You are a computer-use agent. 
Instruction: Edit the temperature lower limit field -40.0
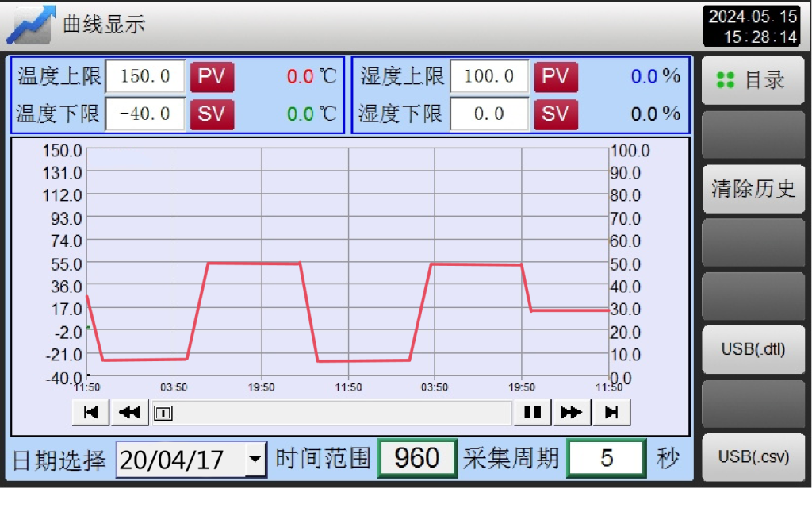point(145,114)
